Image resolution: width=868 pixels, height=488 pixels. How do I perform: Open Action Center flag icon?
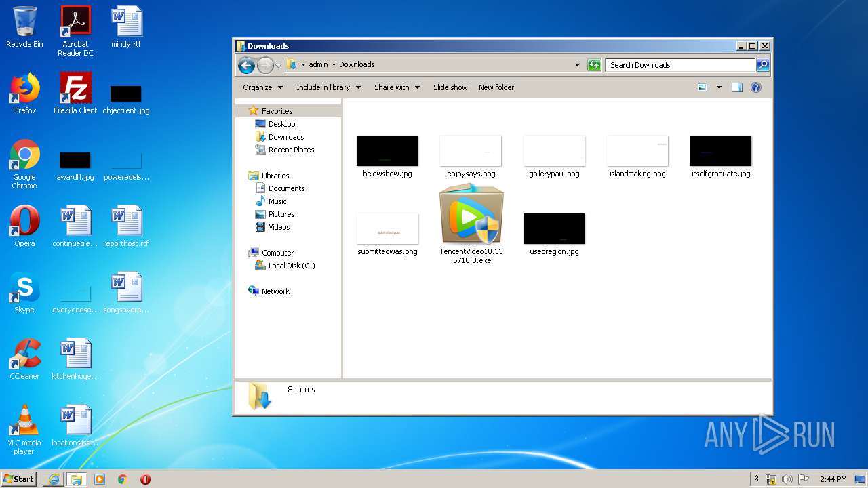803,479
